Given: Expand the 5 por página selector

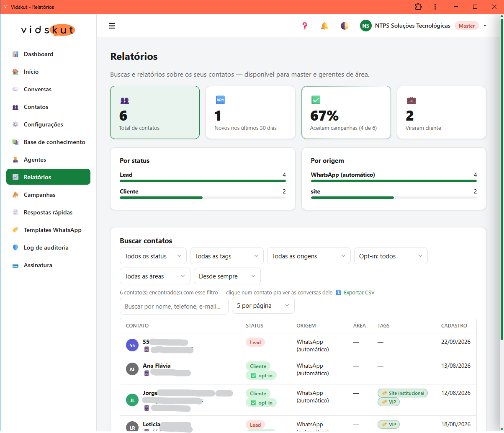Looking at the screenshot, I should [263, 306].
